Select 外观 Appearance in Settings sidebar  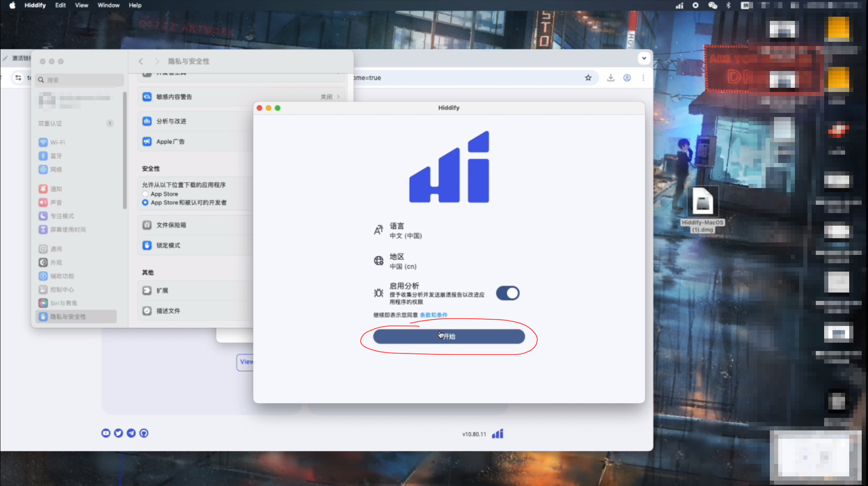coord(76,262)
